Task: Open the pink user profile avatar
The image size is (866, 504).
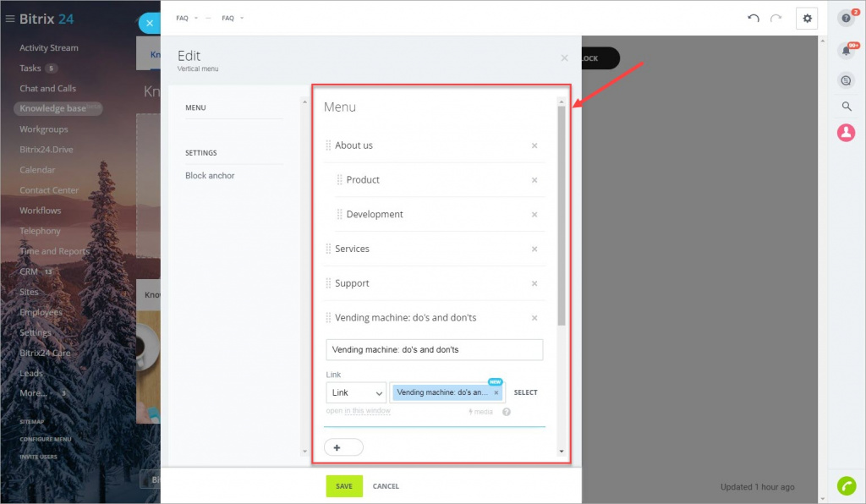Action: click(x=846, y=133)
